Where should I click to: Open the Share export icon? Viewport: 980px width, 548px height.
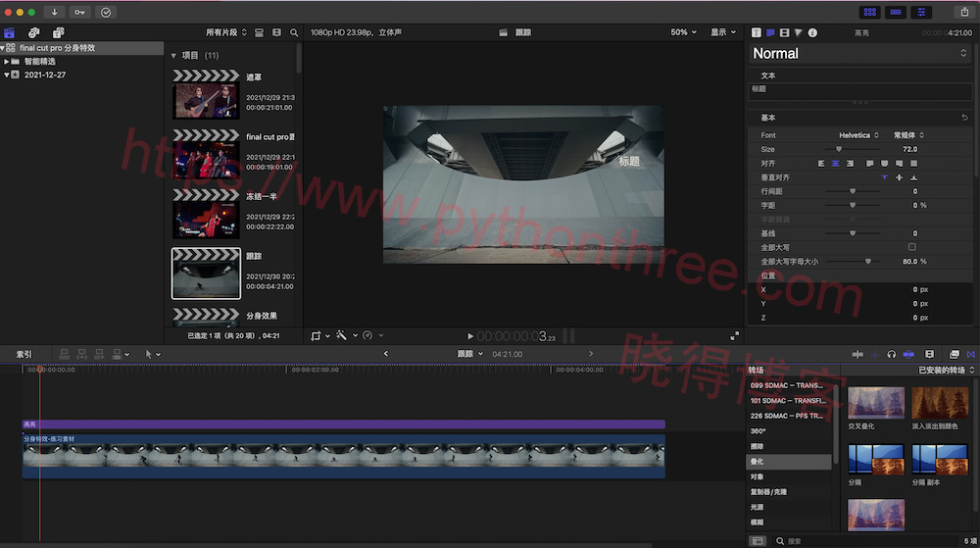962,12
